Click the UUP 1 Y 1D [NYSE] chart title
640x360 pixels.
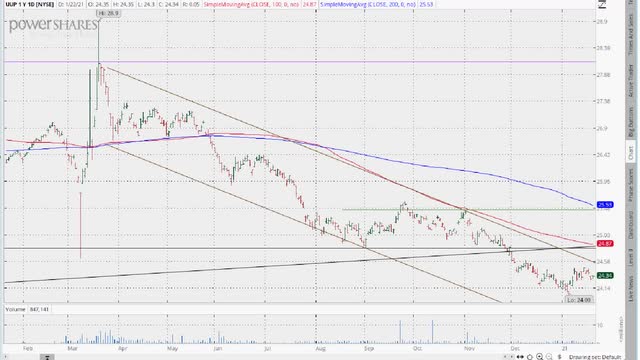pos(30,4)
